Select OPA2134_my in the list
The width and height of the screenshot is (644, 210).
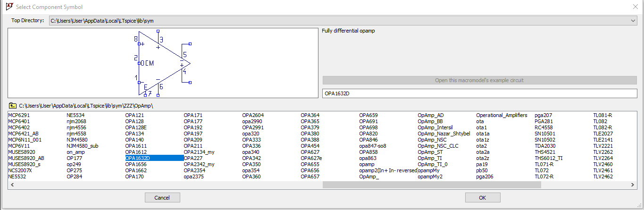tap(199, 152)
